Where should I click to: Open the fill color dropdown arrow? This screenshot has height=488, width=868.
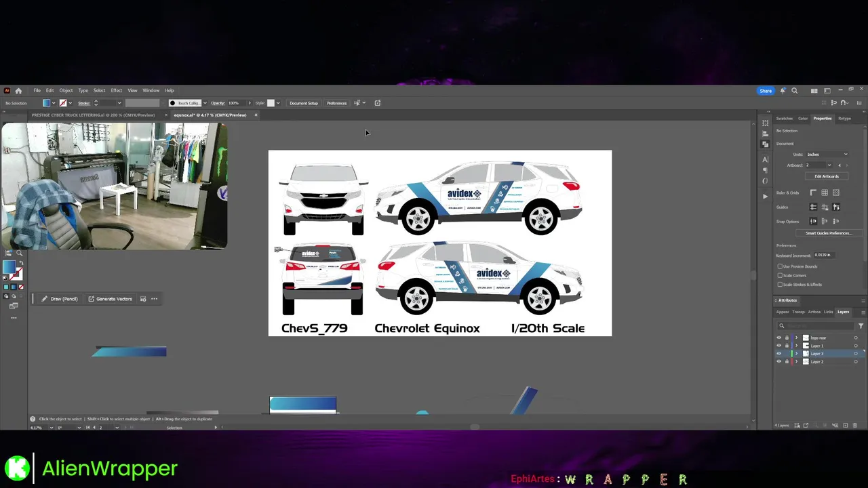pos(54,103)
